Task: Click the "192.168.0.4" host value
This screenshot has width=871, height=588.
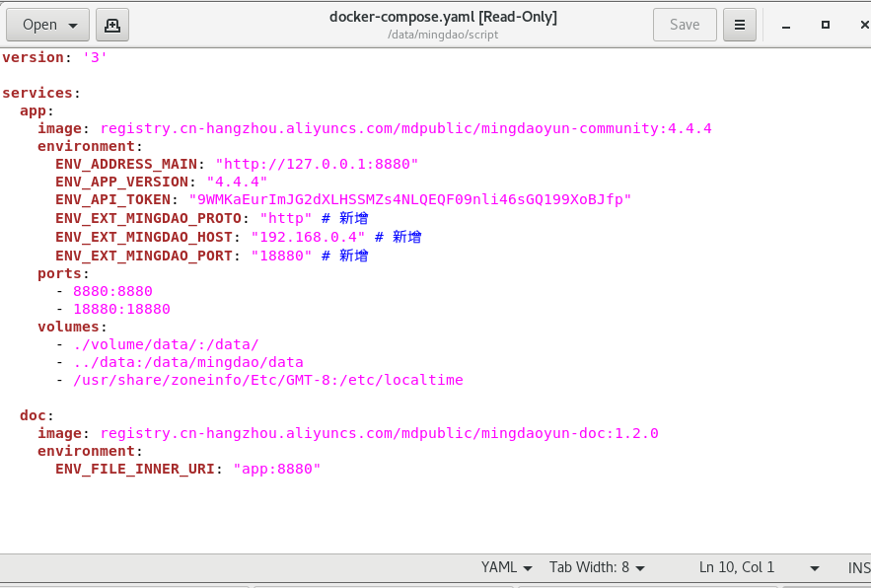Action: coord(308,238)
